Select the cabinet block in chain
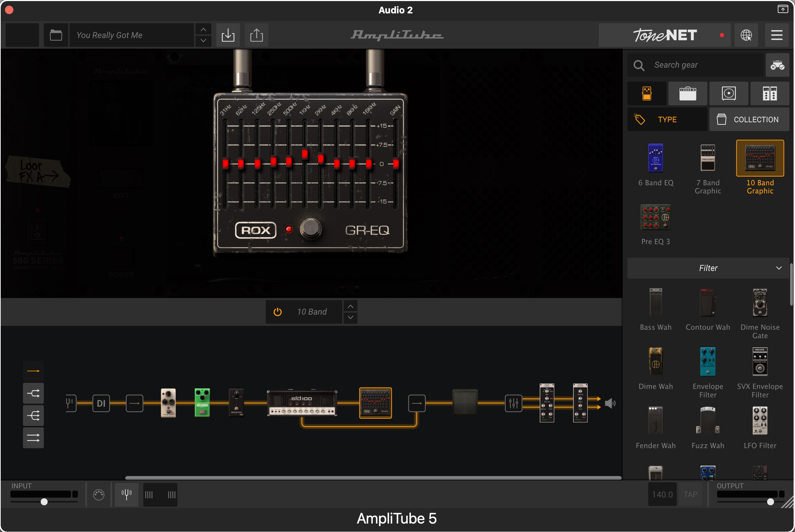 tap(465, 402)
